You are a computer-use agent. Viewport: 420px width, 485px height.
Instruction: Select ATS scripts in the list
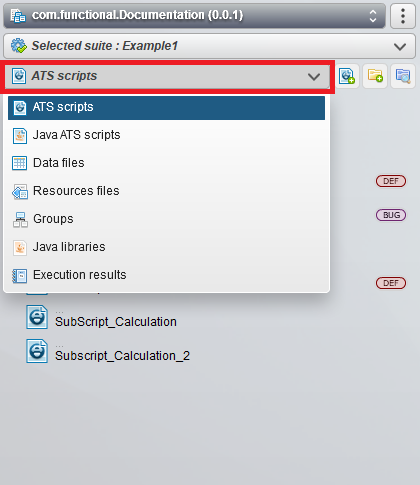(x=166, y=108)
